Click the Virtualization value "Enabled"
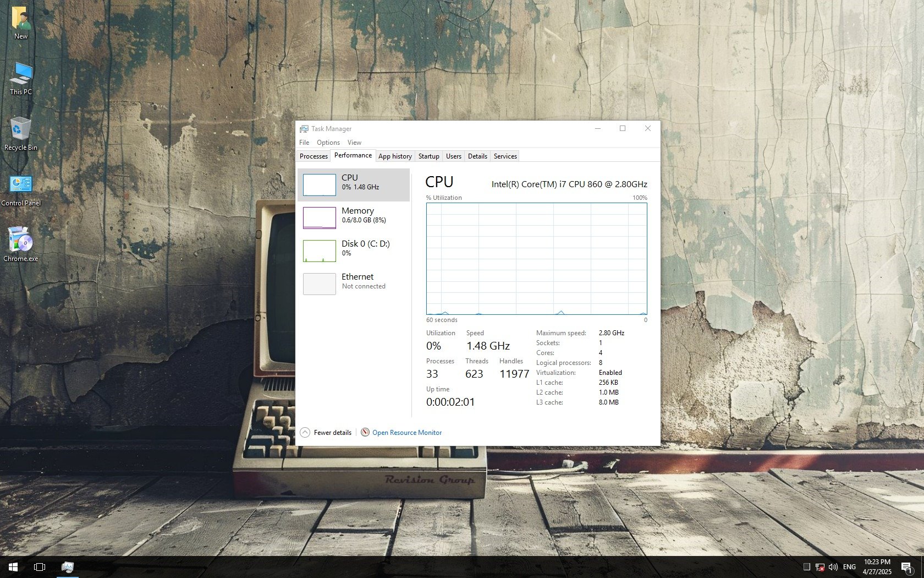The height and width of the screenshot is (578, 924). coord(610,373)
